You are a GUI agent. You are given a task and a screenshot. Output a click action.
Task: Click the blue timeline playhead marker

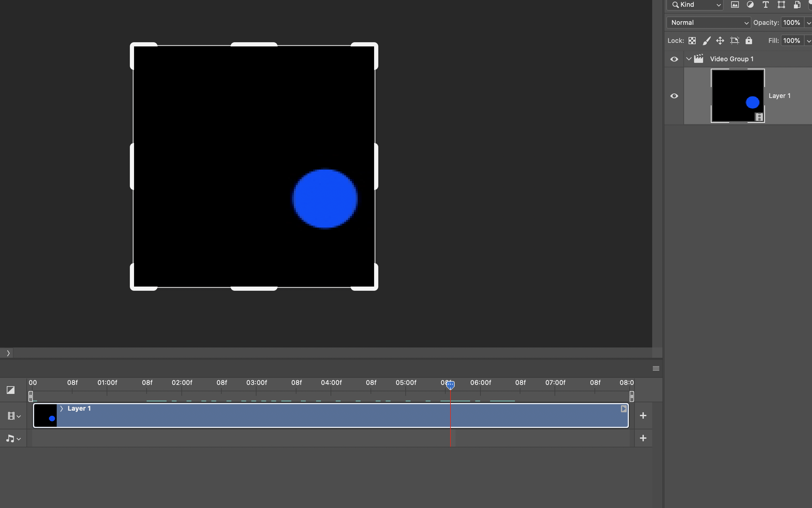pos(450,385)
